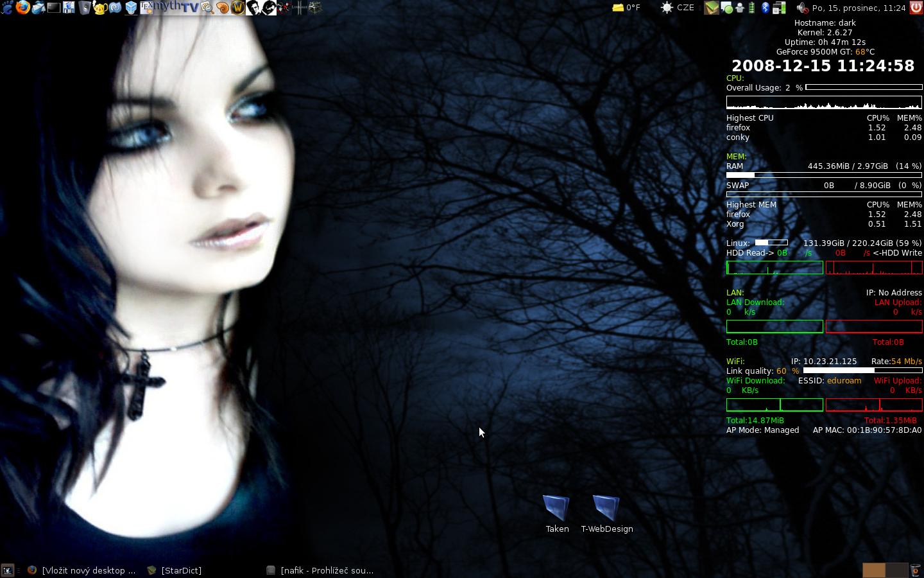Launch VirtualBox cube icon
This screenshot has height=578, width=924.
point(132,8)
